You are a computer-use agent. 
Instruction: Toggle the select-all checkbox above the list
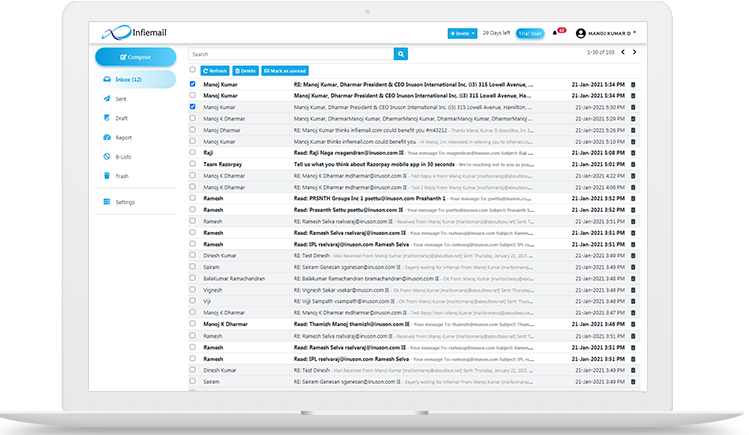[x=192, y=70]
